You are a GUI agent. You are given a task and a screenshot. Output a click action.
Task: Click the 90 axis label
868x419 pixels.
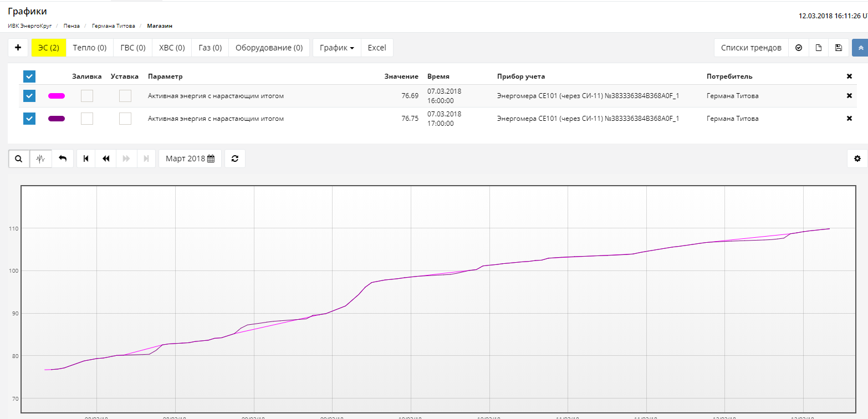[15, 314]
